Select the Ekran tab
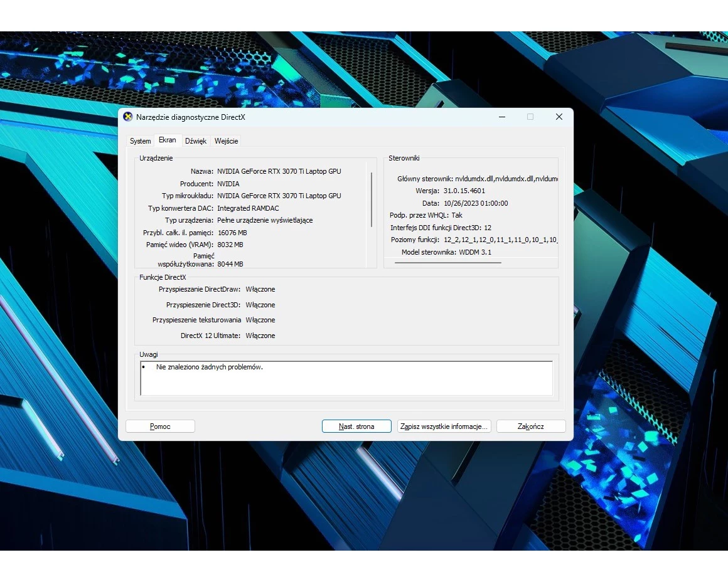 [167, 140]
